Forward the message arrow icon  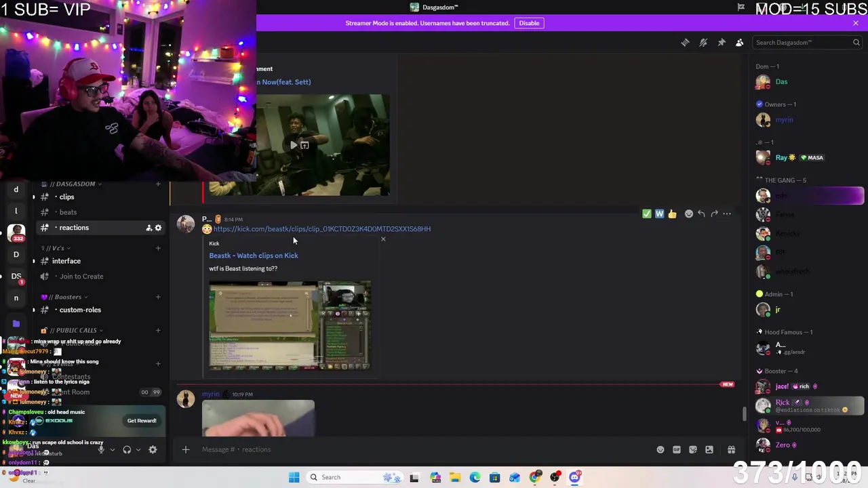tap(714, 213)
